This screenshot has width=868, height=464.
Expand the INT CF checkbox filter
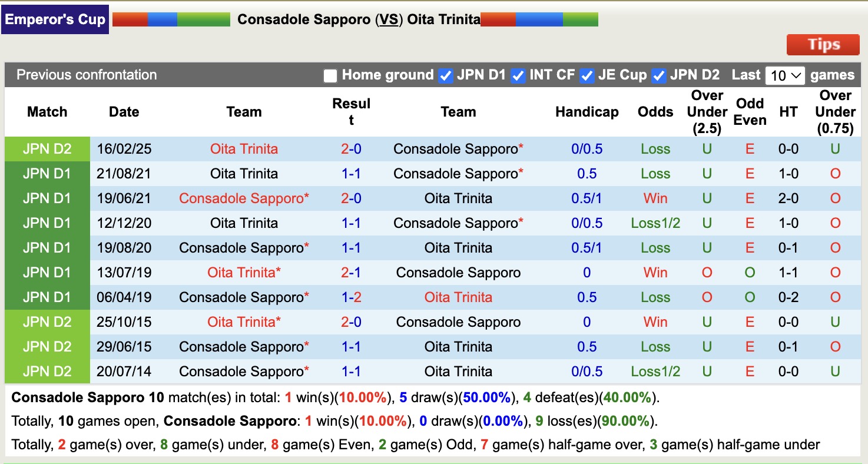(x=518, y=75)
